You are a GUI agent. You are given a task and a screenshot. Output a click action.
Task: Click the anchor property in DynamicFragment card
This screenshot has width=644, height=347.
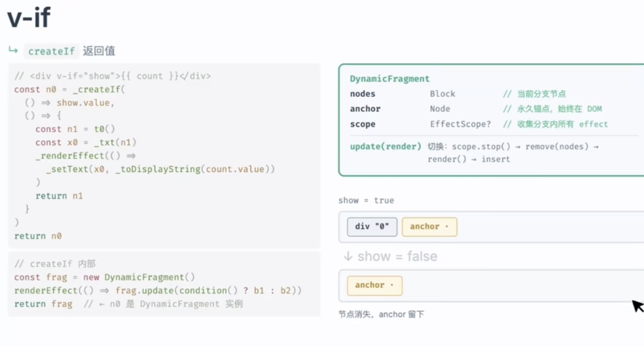[365, 109]
